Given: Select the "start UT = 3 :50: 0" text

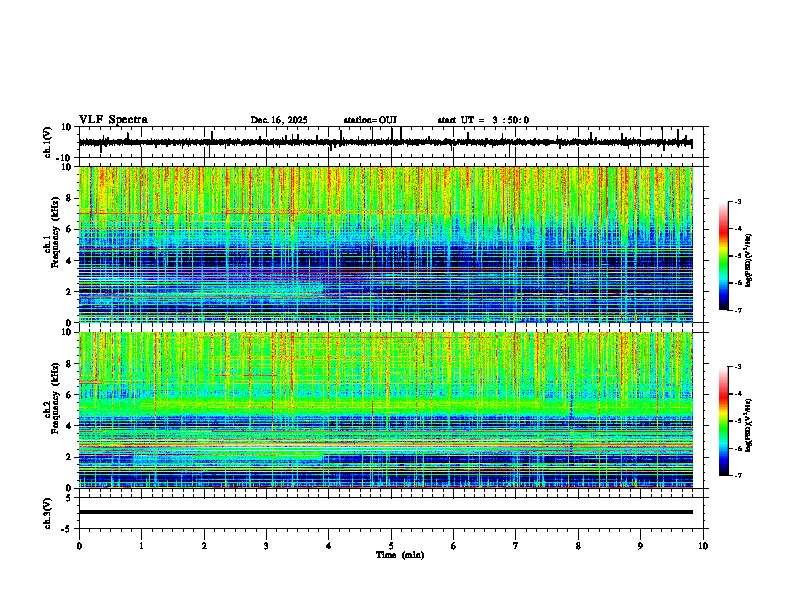Looking at the screenshot, I should [x=483, y=120].
